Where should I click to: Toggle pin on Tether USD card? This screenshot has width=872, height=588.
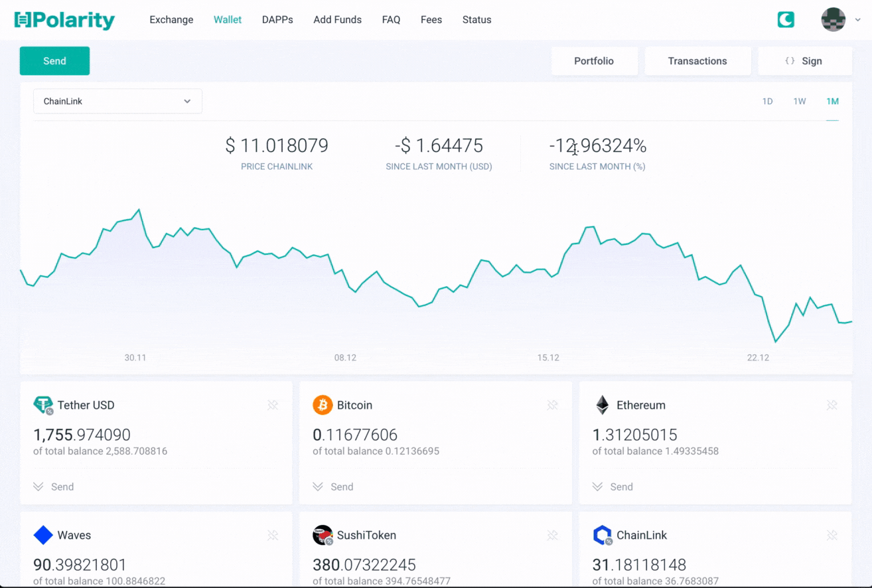(x=273, y=405)
